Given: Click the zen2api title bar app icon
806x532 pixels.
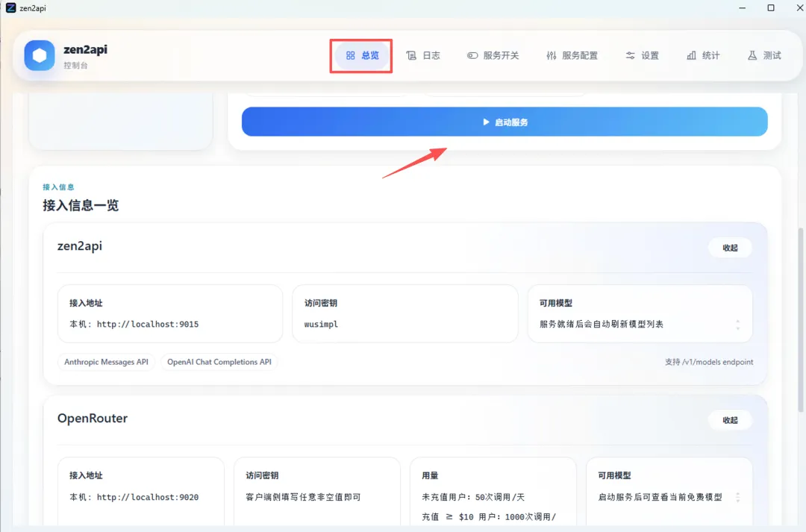Looking at the screenshot, I should click(10, 7).
